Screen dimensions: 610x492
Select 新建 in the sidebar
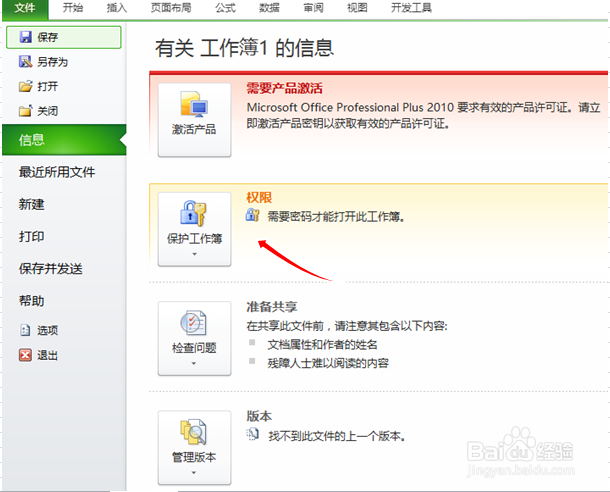pos(32,204)
